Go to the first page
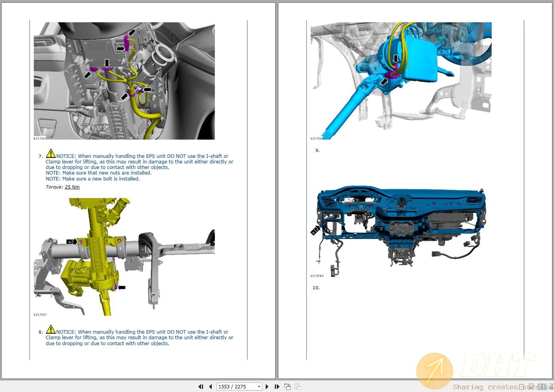Image resolution: width=554 pixels, height=392 pixels. pyautogui.click(x=201, y=386)
